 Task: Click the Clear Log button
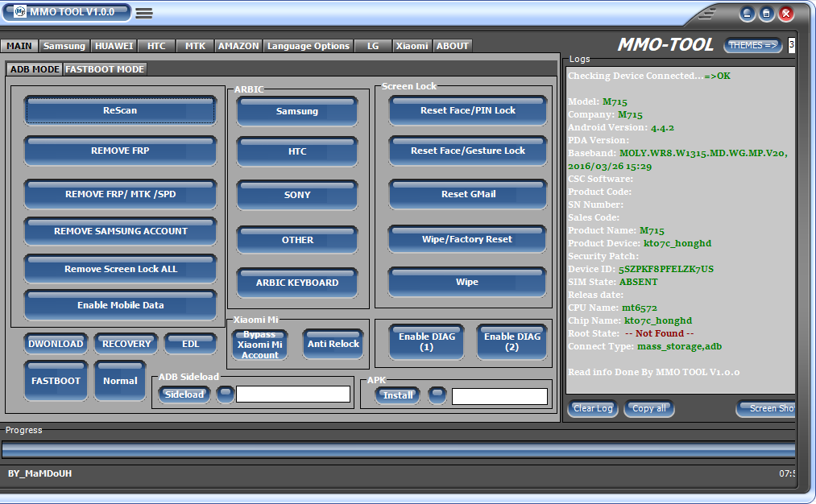593,409
